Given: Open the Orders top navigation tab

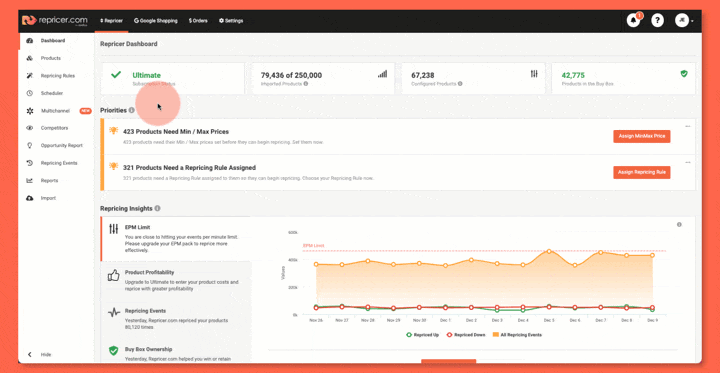Looking at the screenshot, I should point(198,21).
